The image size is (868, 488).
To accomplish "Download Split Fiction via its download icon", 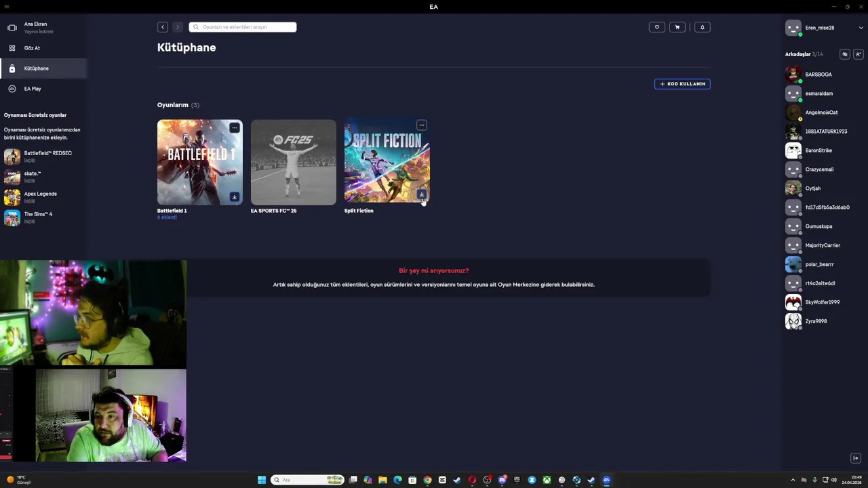I will (x=421, y=195).
